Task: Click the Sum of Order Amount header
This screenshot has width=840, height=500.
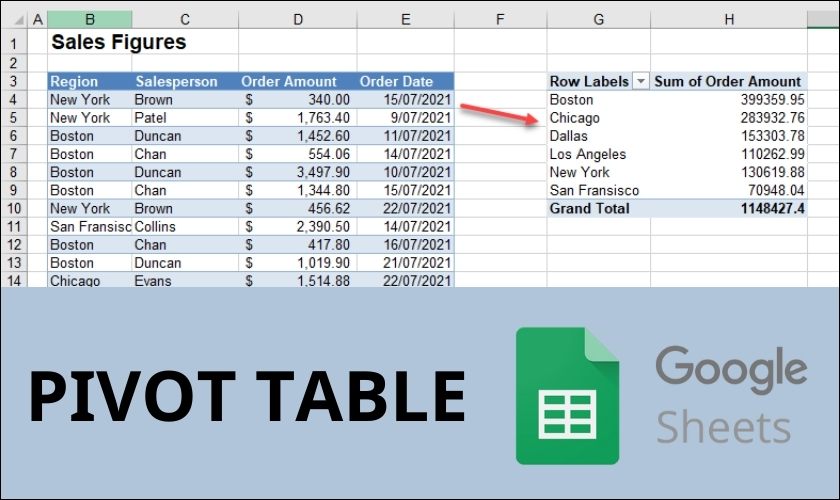Action: coord(729,81)
